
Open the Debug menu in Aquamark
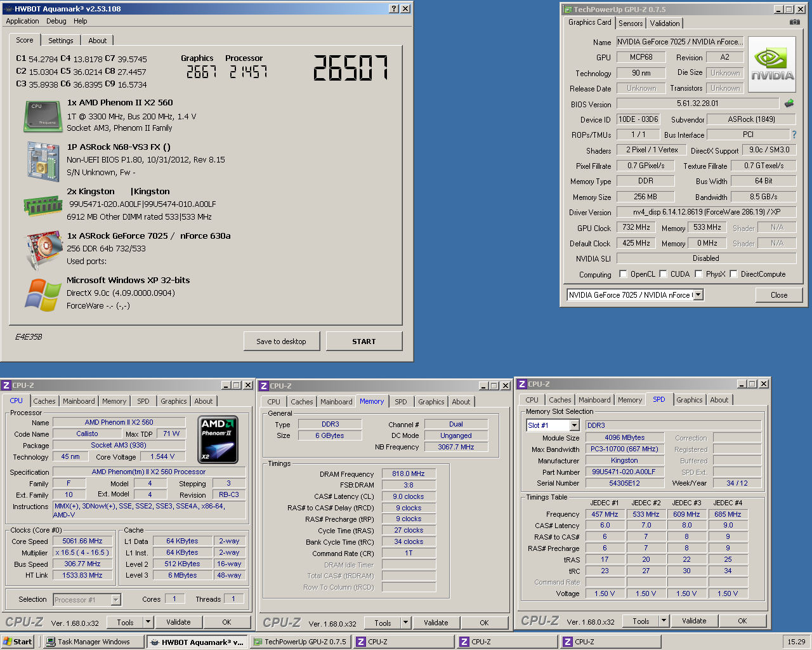click(x=56, y=21)
